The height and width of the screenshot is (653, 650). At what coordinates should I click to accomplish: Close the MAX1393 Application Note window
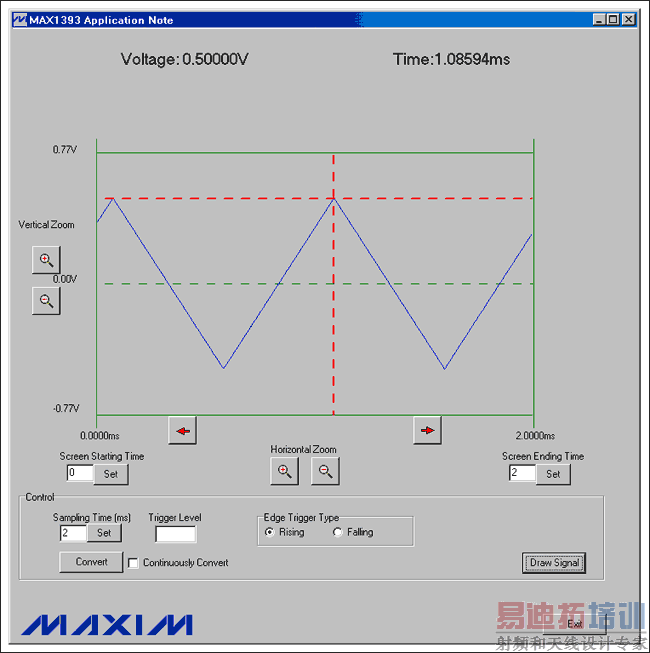[x=628, y=20]
